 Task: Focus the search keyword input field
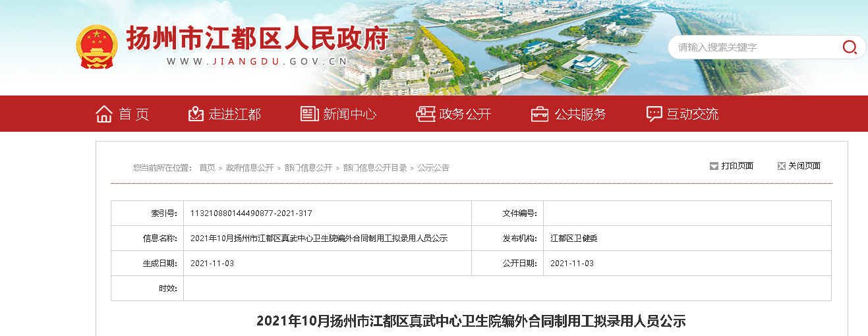point(755,47)
